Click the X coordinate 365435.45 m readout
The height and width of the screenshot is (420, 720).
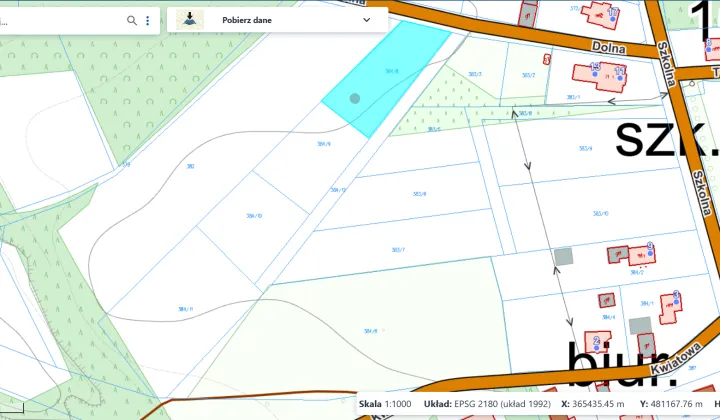pyautogui.click(x=593, y=404)
